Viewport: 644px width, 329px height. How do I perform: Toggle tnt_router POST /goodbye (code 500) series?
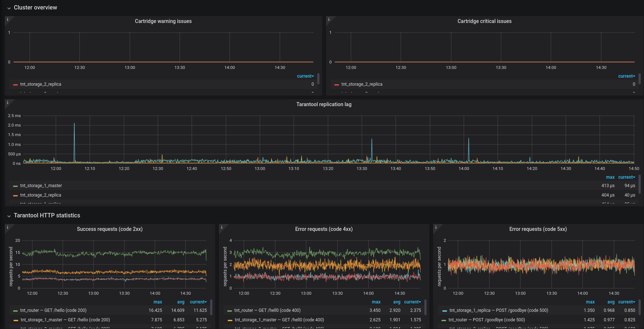pyautogui.click(x=487, y=320)
